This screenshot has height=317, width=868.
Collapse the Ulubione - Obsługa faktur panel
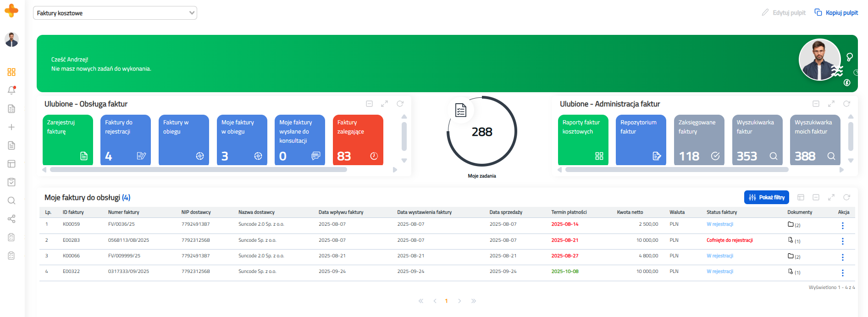[x=369, y=104]
